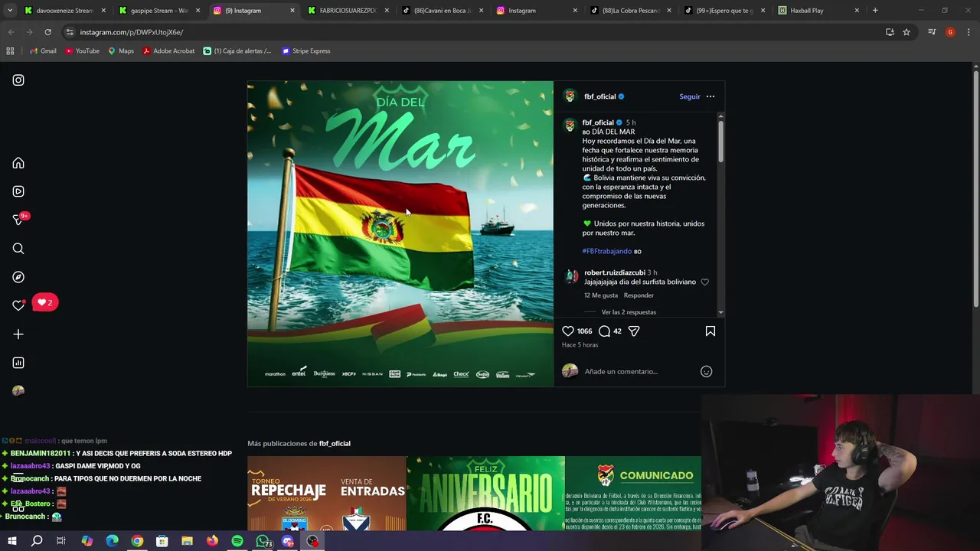
Task: Expand 'Ver las 2 respuestas' replies
Action: pos(629,312)
